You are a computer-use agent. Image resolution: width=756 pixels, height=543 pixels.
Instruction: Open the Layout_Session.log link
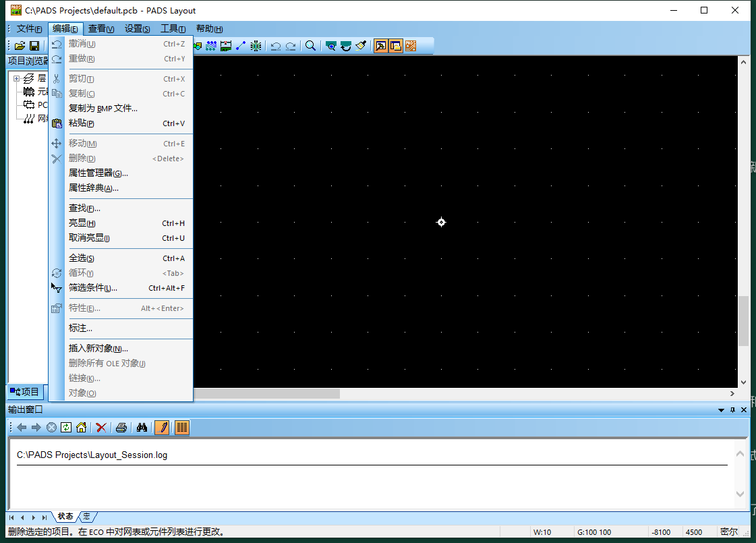point(92,455)
